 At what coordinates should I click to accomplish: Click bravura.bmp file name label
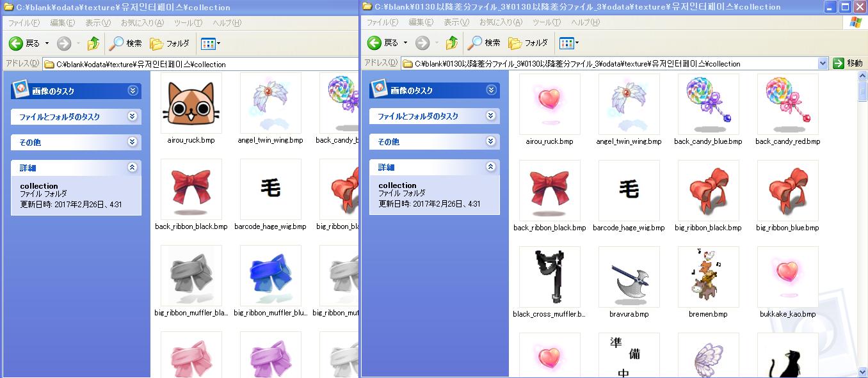click(x=629, y=314)
